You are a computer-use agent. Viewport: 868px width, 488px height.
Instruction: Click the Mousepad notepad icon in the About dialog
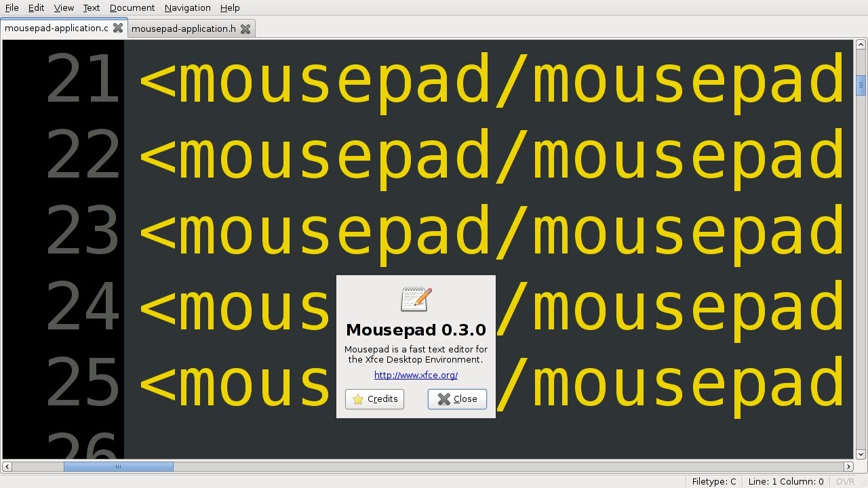(416, 299)
